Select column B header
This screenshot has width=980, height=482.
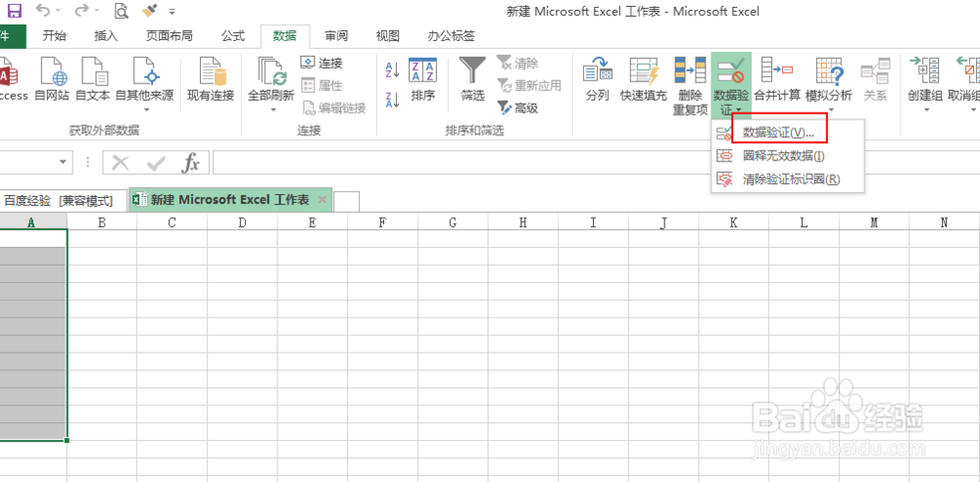tap(102, 222)
